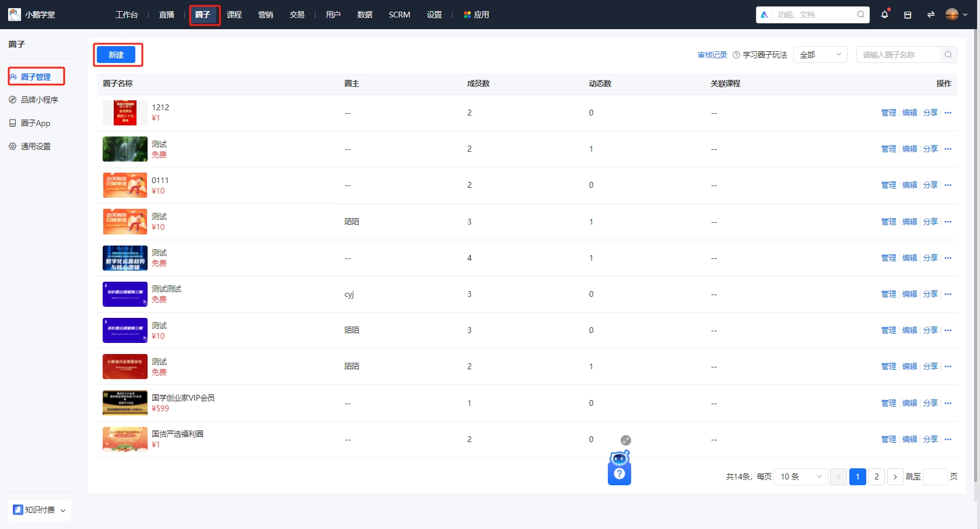Open the 审核记录 link
Screen dimensions: 980x529
pos(712,54)
